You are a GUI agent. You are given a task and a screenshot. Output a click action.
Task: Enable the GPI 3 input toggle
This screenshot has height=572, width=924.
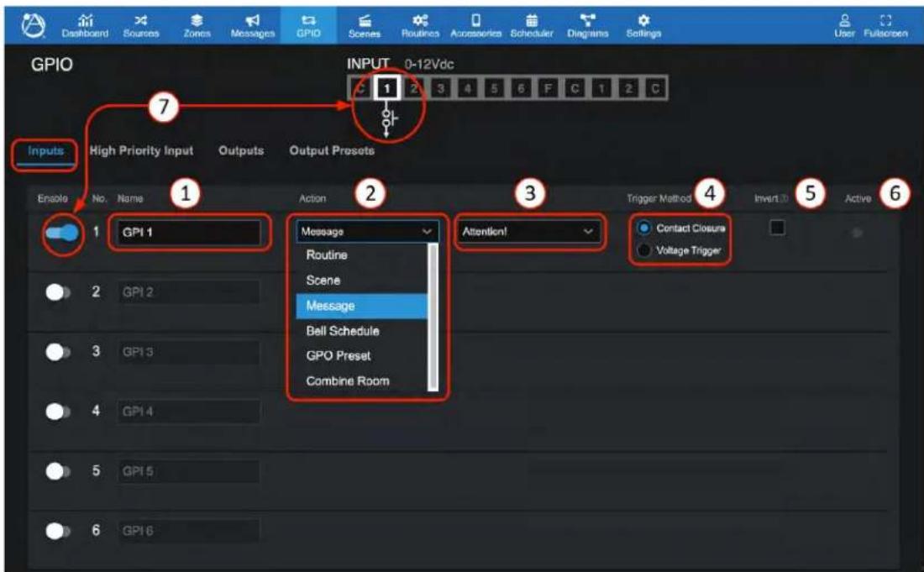58,352
